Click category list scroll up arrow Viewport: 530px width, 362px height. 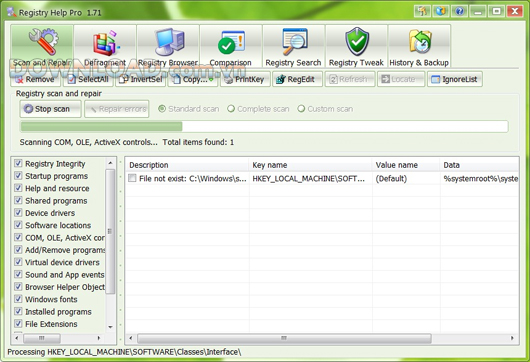click(x=110, y=163)
